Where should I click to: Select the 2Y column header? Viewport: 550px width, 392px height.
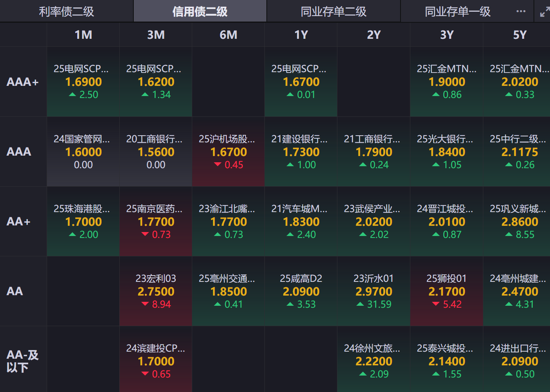[x=373, y=35]
